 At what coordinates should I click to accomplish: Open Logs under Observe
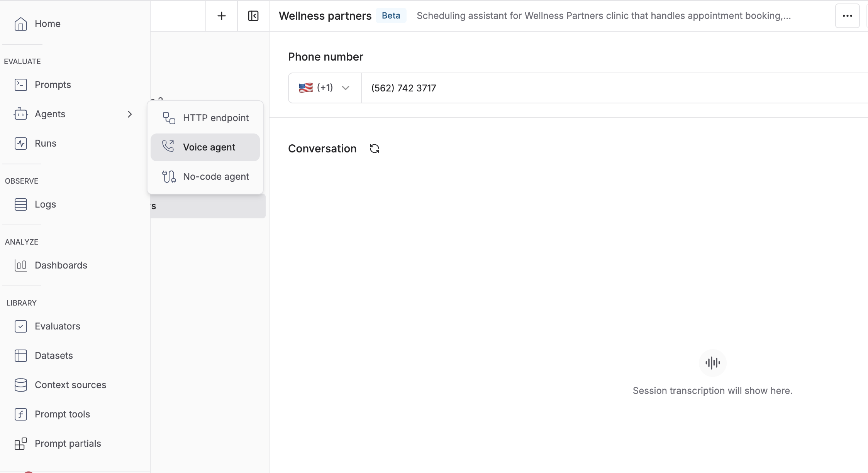45,204
